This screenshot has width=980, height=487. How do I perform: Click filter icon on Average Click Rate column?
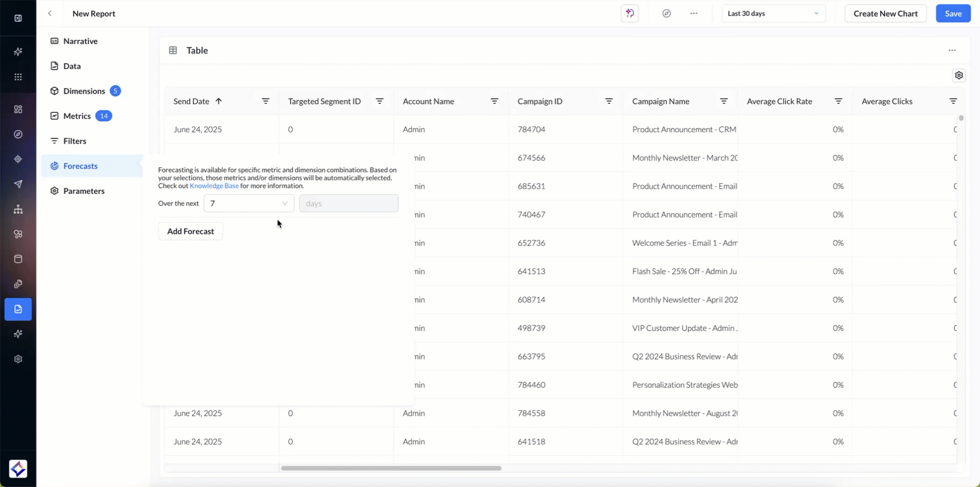pos(838,101)
